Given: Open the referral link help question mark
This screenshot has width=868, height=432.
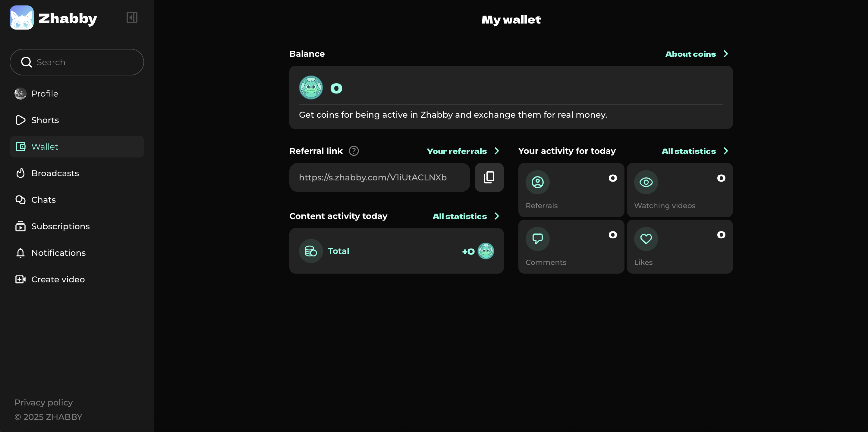Looking at the screenshot, I should (x=354, y=151).
